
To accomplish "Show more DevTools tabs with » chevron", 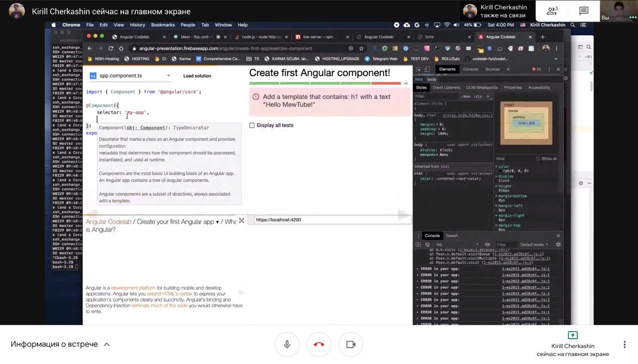I will [508, 69].
